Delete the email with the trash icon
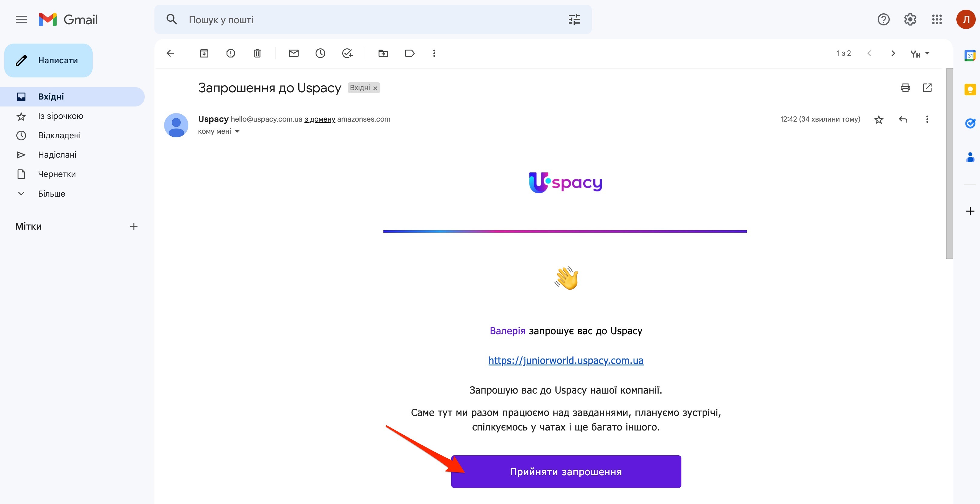This screenshot has width=980, height=504. tap(257, 53)
